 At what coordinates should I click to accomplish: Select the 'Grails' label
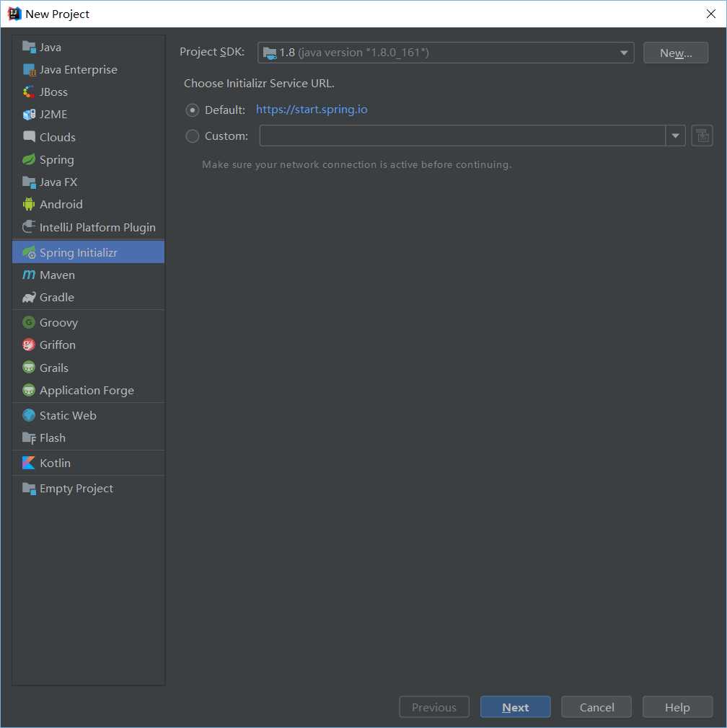tap(54, 368)
